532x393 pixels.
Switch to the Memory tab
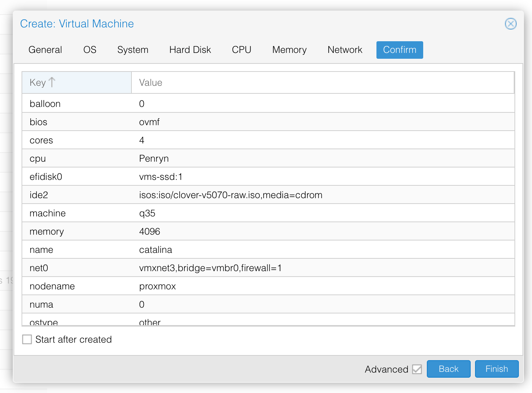[289, 50]
